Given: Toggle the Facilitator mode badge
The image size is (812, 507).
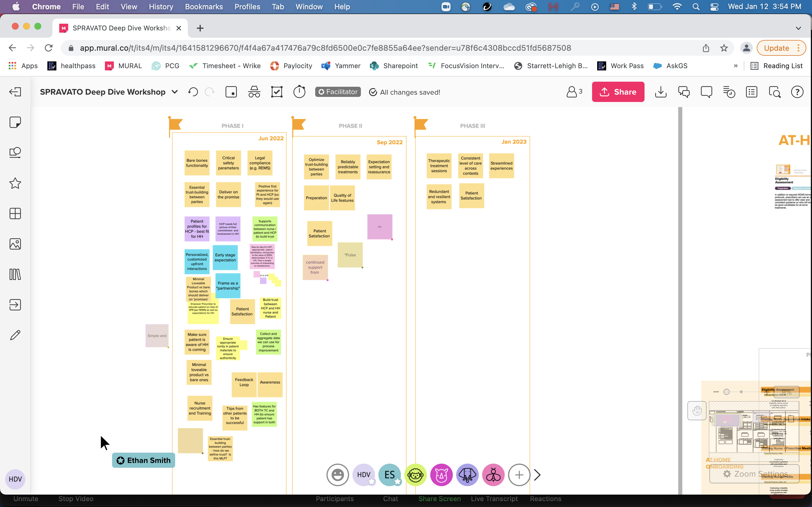Looking at the screenshot, I should [337, 92].
